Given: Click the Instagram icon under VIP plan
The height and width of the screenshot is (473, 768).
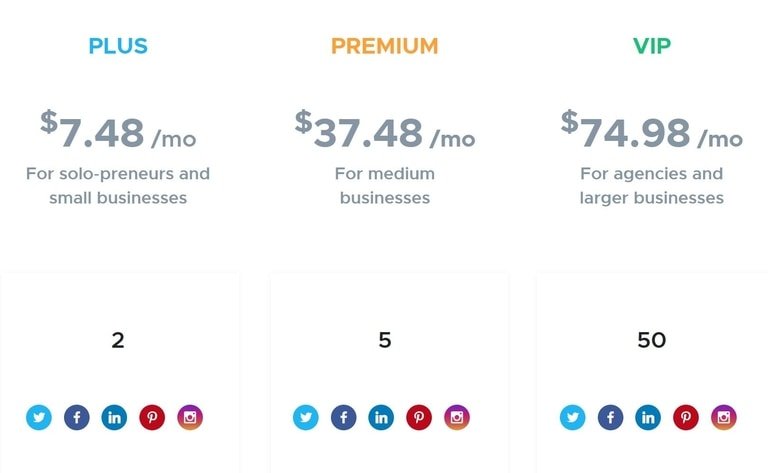Looking at the screenshot, I should (x=724, y=417).
